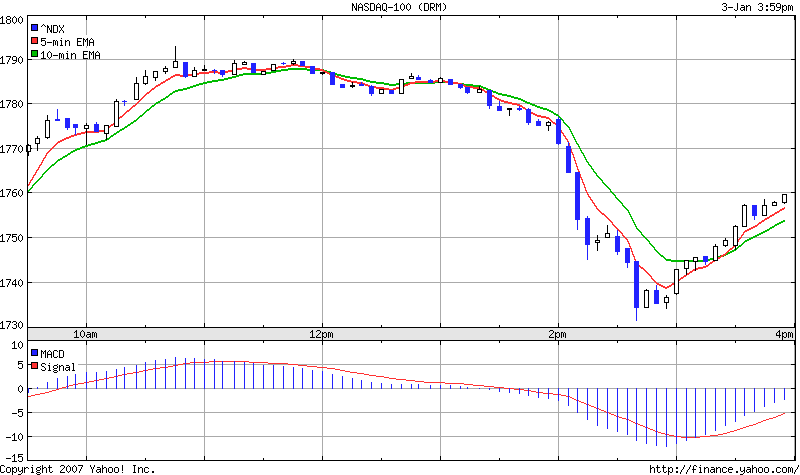Click the 1740 price axis label
The height and width of the screenshot is (475, 800).
click(x=11, y=283)
